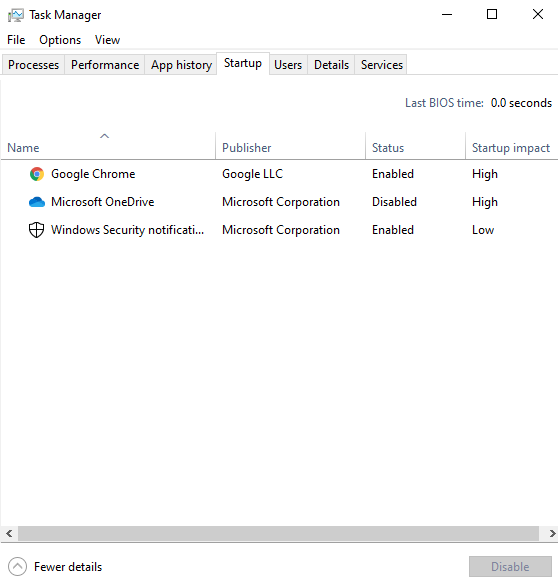This screenshot has height=579, width=558.
Task: Click the horizontal scrollbar left arrow
Action: click(9, 534)
